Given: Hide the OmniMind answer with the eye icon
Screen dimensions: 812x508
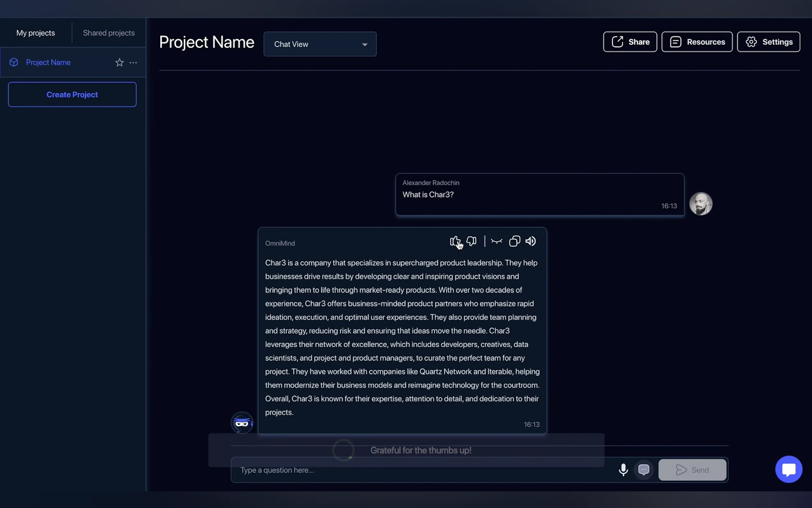Looking at the screenshot, I should 496,241.
